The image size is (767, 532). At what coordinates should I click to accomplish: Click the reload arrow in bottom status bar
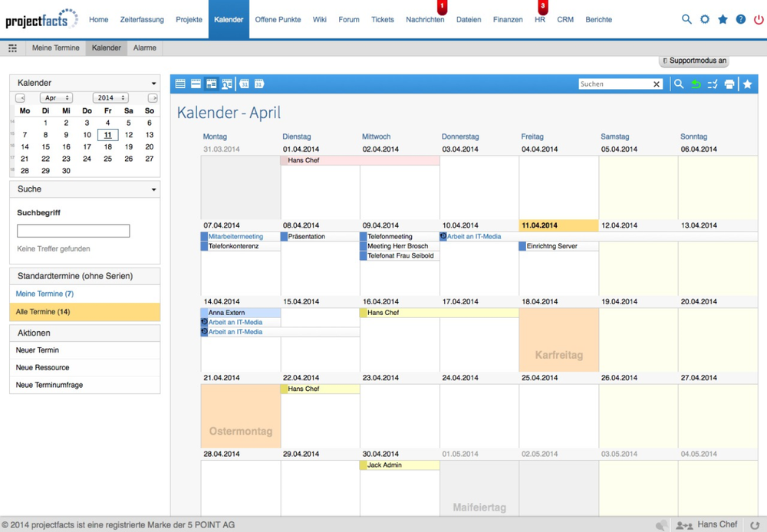point(755,526)
